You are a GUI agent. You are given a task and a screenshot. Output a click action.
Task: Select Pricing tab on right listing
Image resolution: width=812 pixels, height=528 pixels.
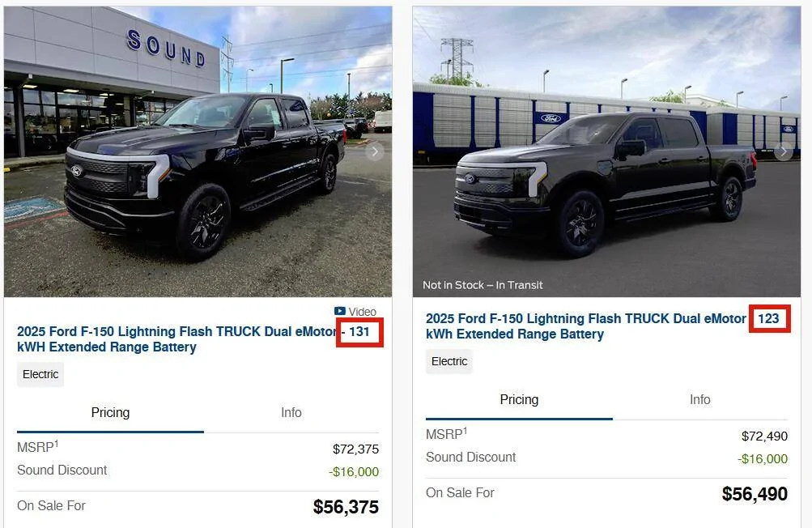[x=519, y=399]
